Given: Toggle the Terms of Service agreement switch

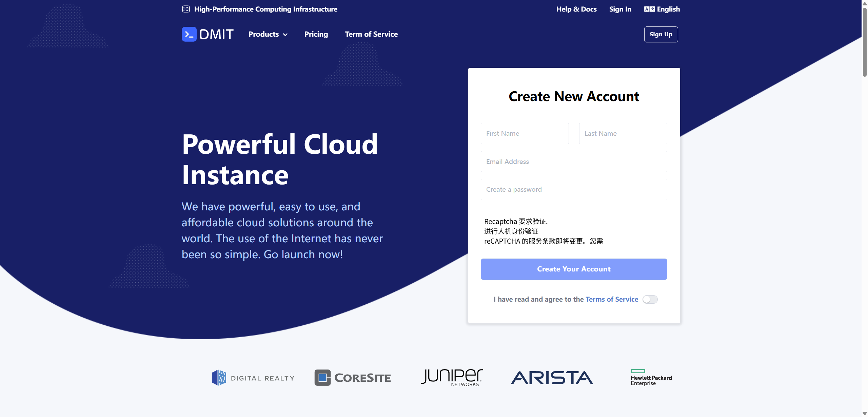Looking at the screenshot, I should (x=650, y=299).
